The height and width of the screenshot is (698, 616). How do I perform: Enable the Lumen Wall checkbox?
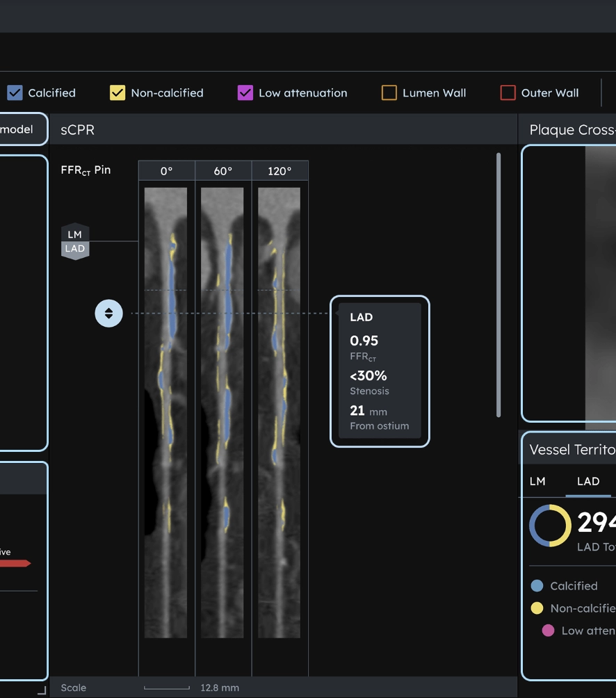click(389, 92)
